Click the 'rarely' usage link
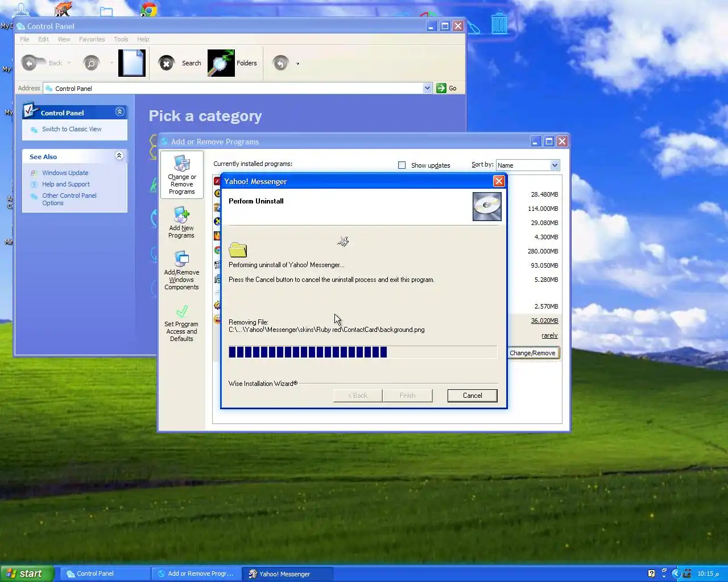This screenshot has height=582, width=728. tap(549, 335)
